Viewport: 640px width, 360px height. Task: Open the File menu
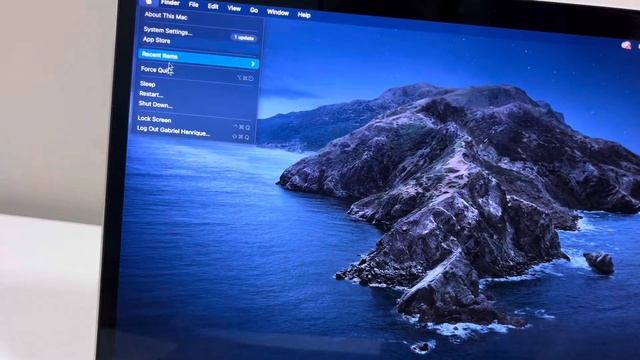point(193,4)
